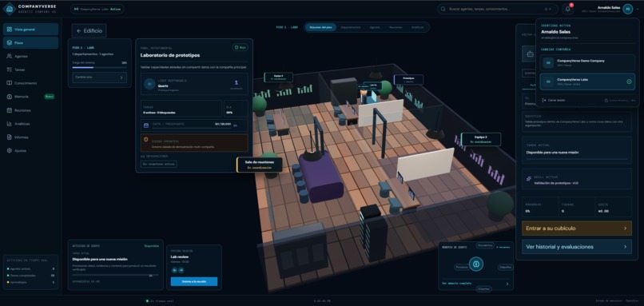Click the logout arrow icon

coord(544,100)
